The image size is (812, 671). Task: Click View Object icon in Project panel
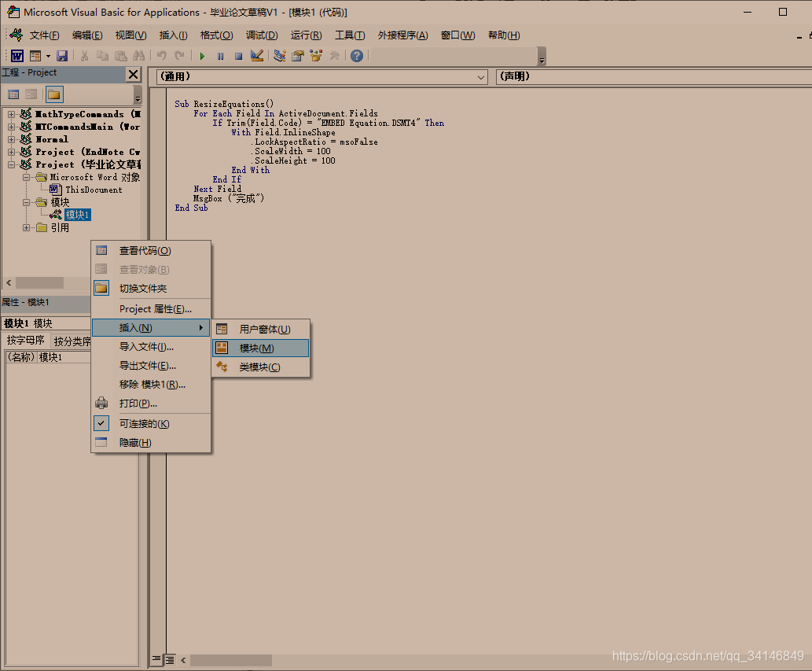[x=31, y=94]
